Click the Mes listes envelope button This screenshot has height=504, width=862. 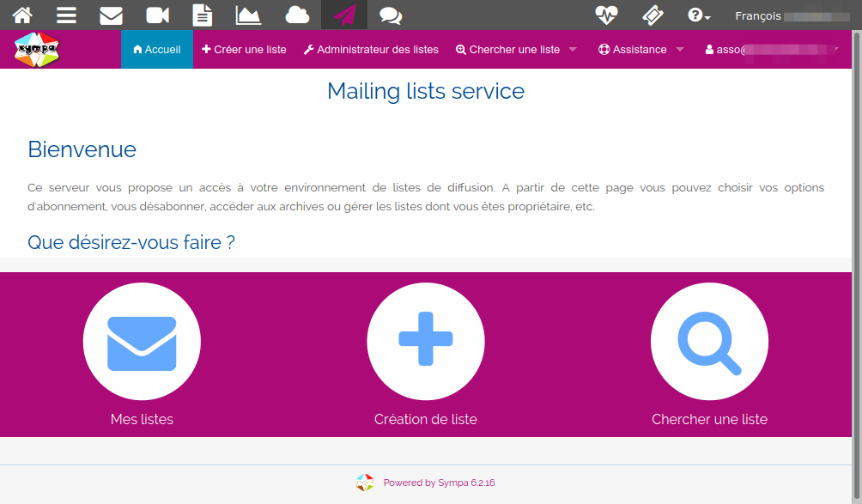click(142, 342)
